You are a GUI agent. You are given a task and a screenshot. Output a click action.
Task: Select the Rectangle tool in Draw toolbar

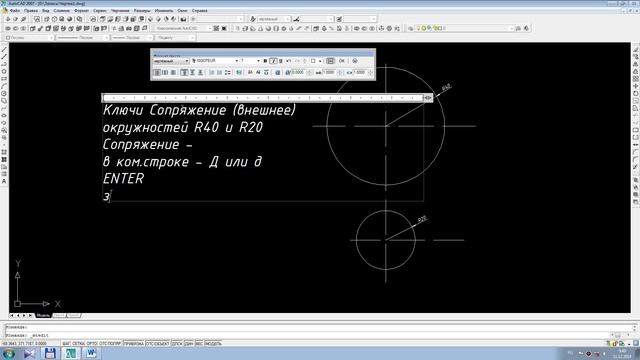point(4,79)
